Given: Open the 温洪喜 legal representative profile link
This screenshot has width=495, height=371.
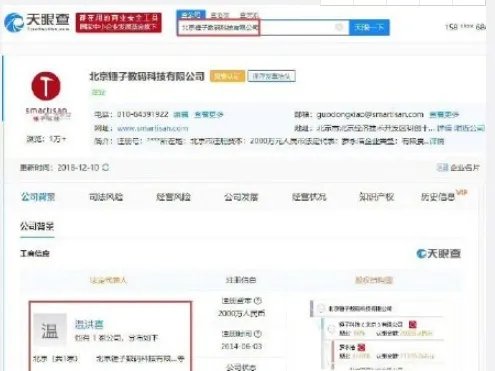Looking at the screenshot, I should tap(89, 324).
